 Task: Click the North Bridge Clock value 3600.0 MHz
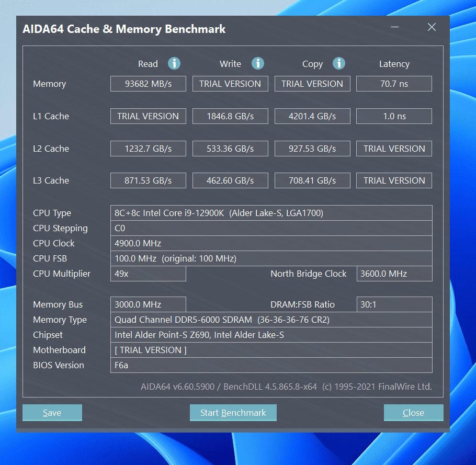pyautogui.click(x=394, y=274)
